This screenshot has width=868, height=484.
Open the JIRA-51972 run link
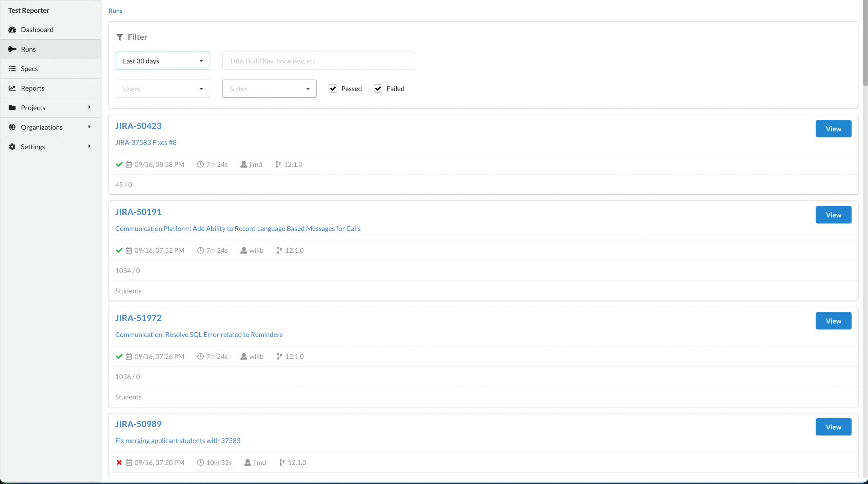tap(138, 318)
